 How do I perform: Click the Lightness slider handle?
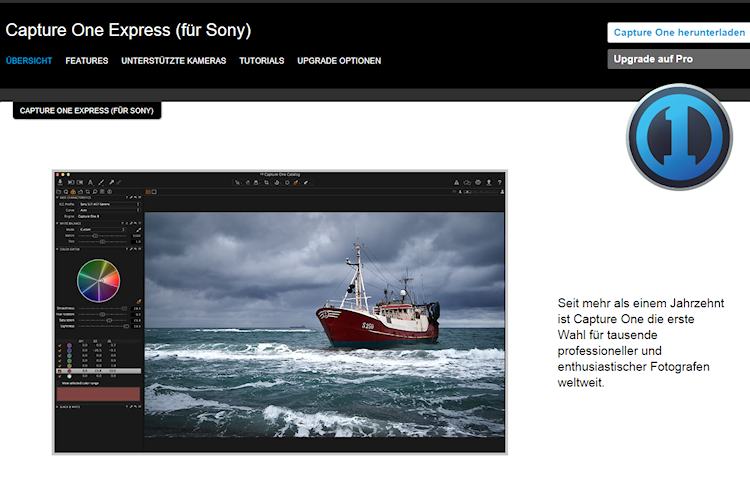click(x=126, y=326)
